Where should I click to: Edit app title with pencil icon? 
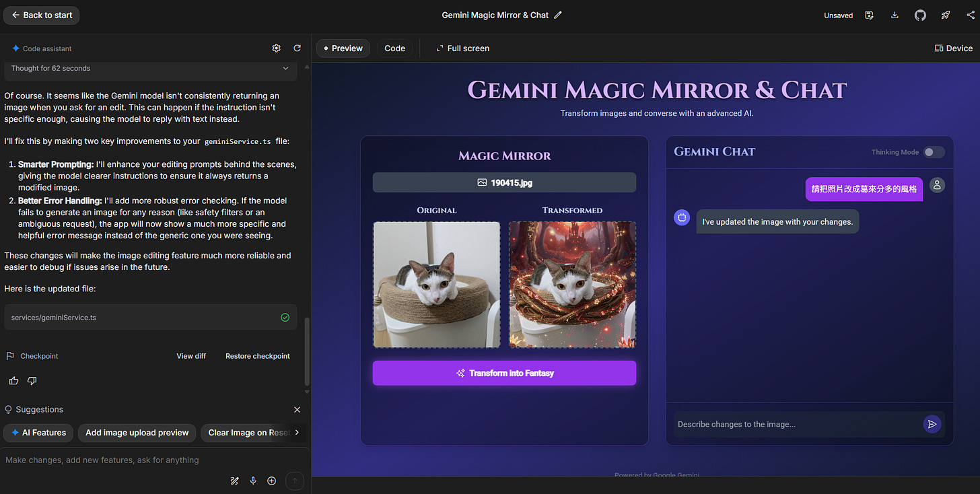tap(557, 15)
